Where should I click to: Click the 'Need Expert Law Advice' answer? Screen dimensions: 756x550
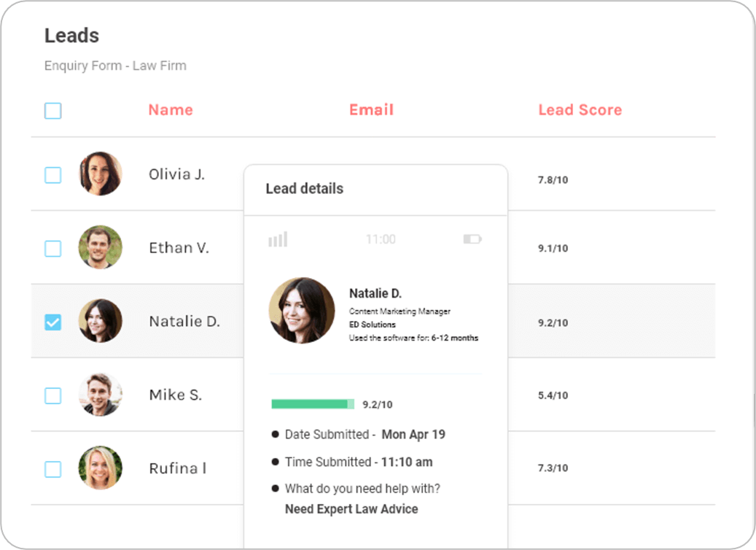pos(351,509)
